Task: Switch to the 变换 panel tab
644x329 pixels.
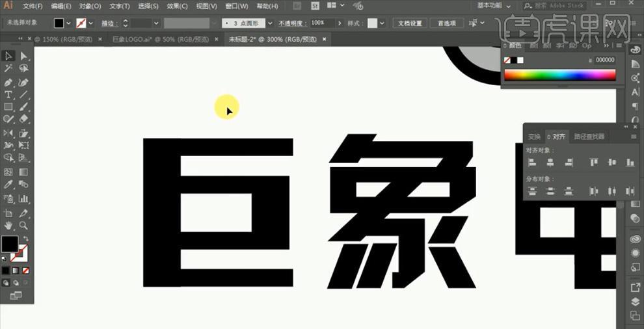Action: tap(534, 137)
